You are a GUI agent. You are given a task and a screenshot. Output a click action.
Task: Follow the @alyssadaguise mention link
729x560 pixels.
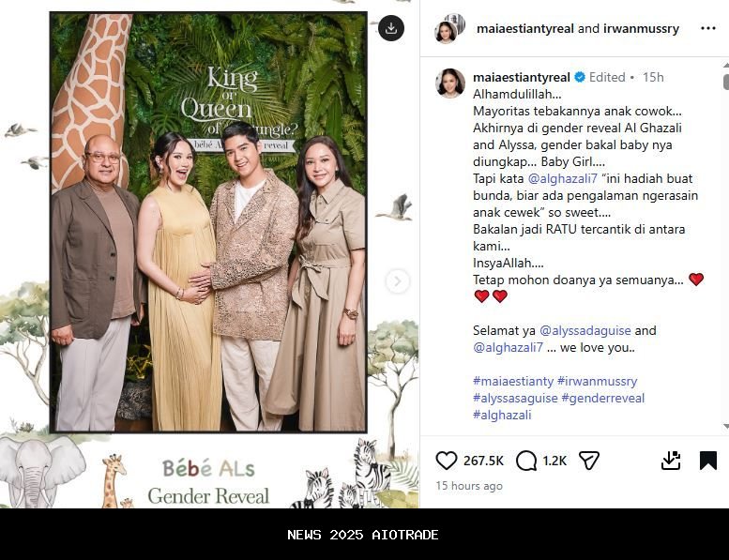click(x=585, y=330)
